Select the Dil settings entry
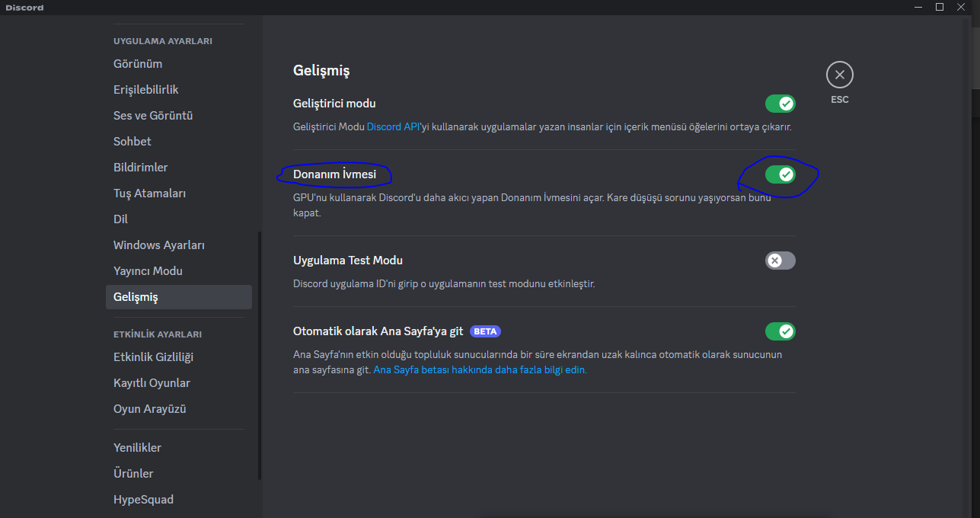980x518 pixels. coord(178,219)
